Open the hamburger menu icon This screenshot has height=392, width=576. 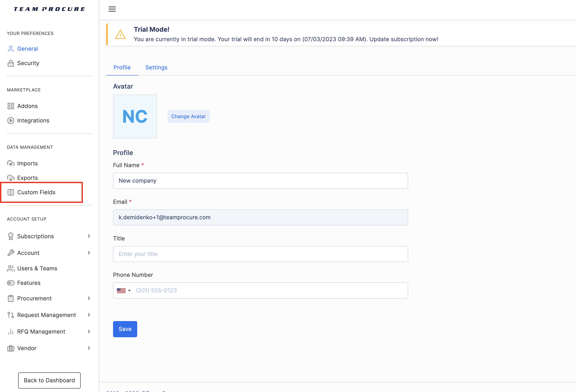click(112, 9)
